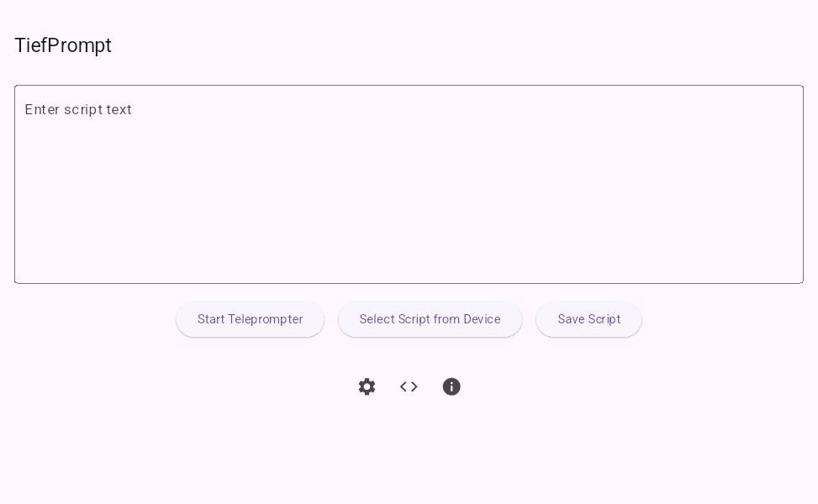818x504 pixels.
Task: Click the TiefPrompt title heading
Action: (63, 45)
